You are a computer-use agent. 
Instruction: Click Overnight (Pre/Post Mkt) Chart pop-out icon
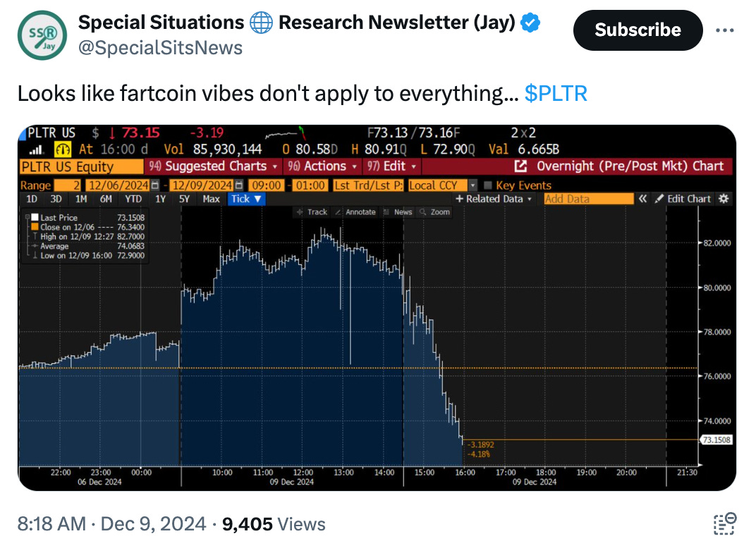[x=520, y=166]
